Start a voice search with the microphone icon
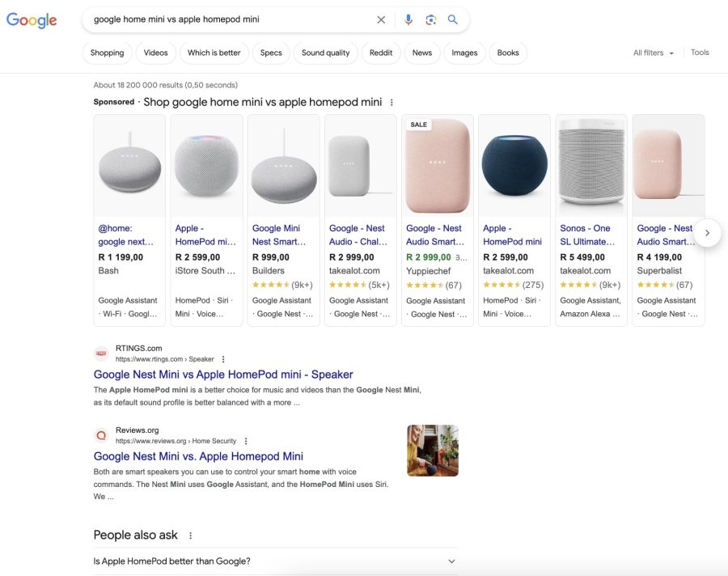The image size is (728, 576). click(x=407, y=19)
